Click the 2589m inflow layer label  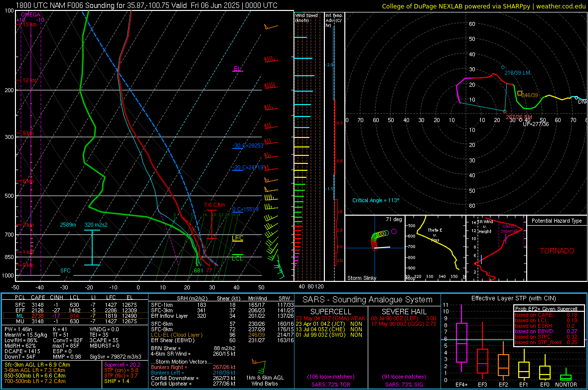68,225
